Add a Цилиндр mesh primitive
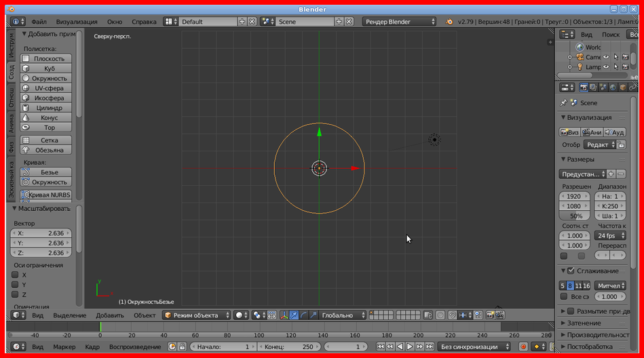Screen dimensions: 644x358 45,108
